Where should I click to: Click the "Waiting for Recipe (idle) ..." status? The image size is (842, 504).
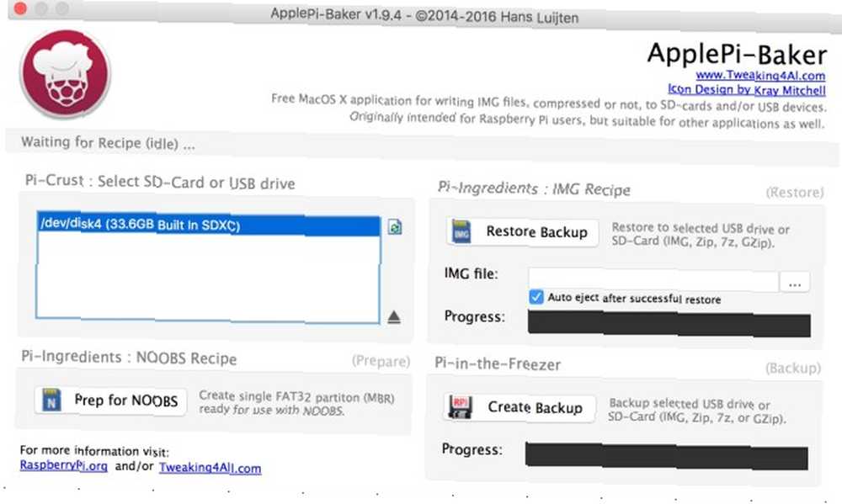108,143
